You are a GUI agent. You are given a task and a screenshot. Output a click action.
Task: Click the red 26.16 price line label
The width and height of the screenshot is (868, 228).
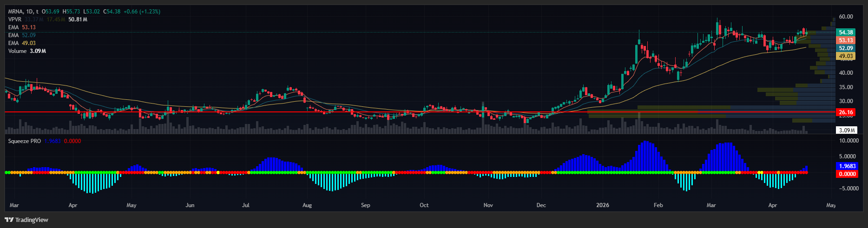tap(846, 112)
